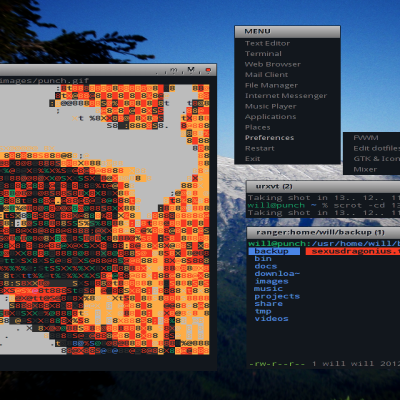Image resolution: width=400 pixels, height=400 pixels.
Task: Click the capital 'M' maximize titlebar button
Action: [191, 70]
